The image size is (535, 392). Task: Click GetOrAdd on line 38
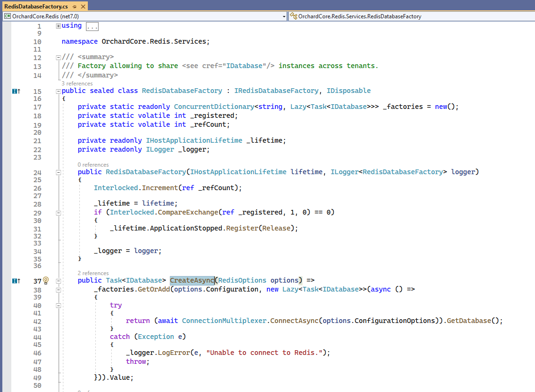point(154,289)
